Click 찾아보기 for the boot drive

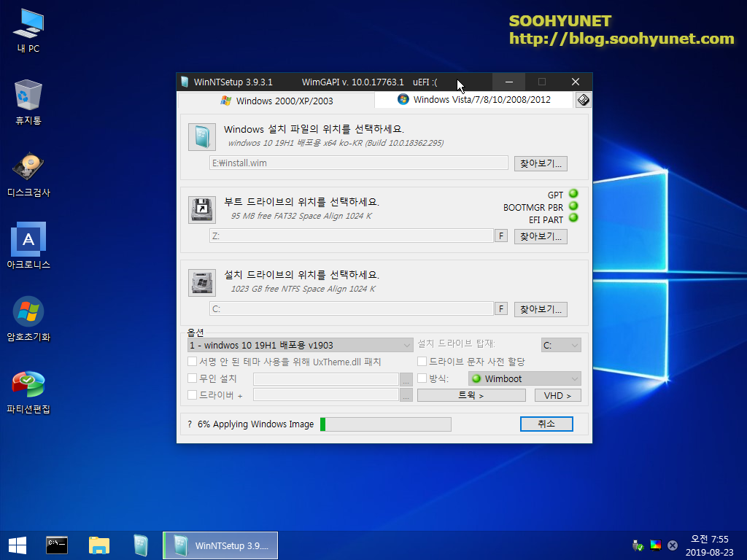[541, 236]
